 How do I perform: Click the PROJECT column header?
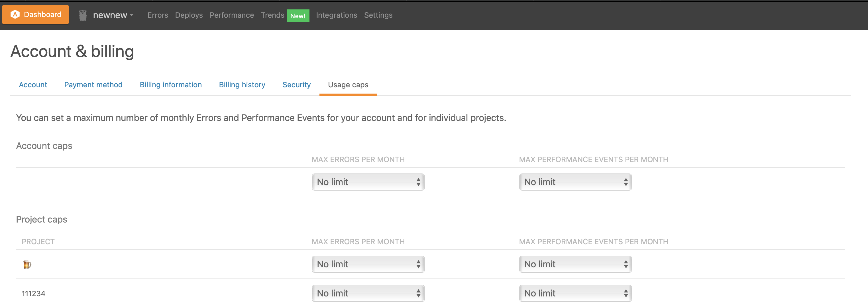(x=38, y=242)
